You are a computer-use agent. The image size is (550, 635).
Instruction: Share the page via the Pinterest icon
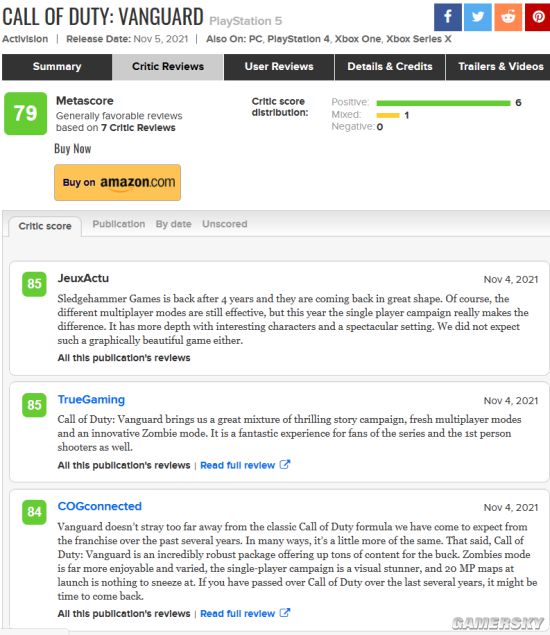(538, 17)
